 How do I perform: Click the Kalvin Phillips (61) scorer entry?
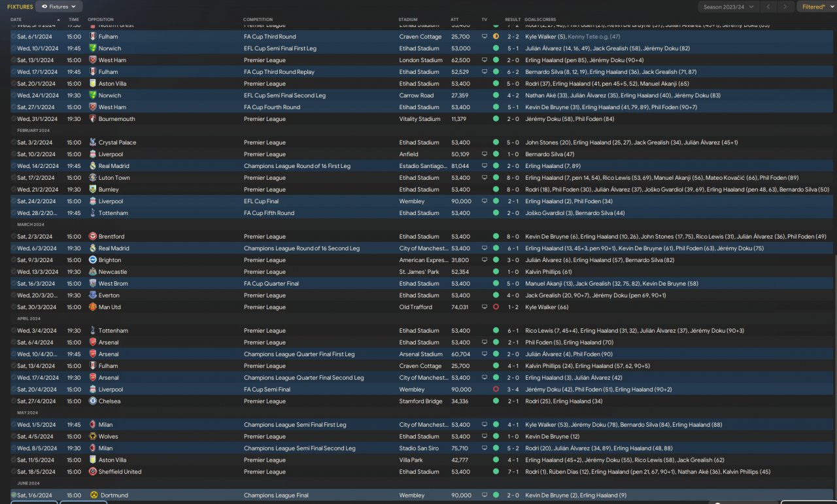[549, 272]
